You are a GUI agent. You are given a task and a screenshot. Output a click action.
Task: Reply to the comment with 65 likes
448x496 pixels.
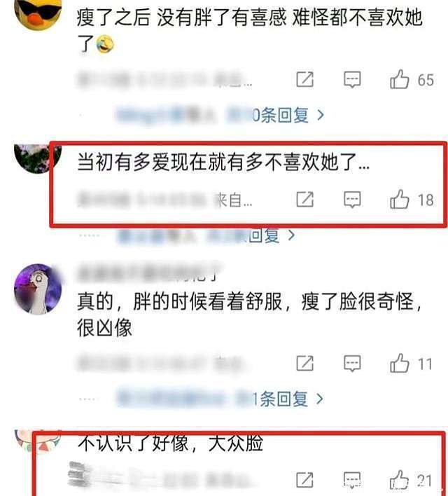click(x=352, y=79)
